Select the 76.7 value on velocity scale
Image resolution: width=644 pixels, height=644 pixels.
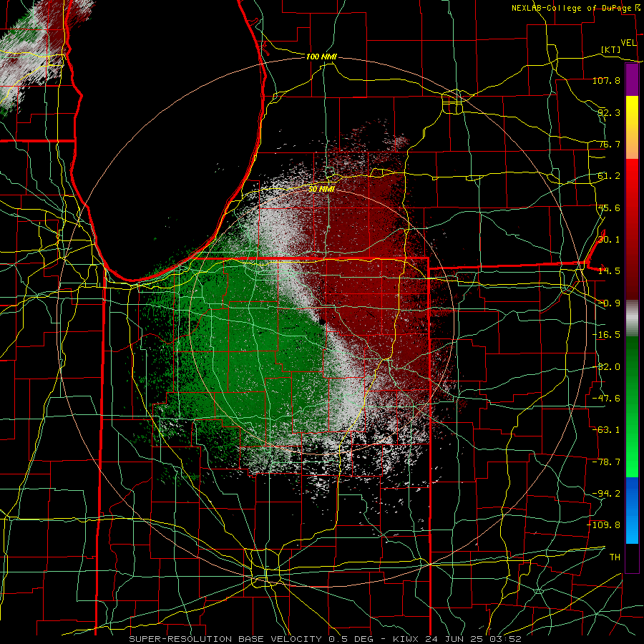[x=609, y=144]
